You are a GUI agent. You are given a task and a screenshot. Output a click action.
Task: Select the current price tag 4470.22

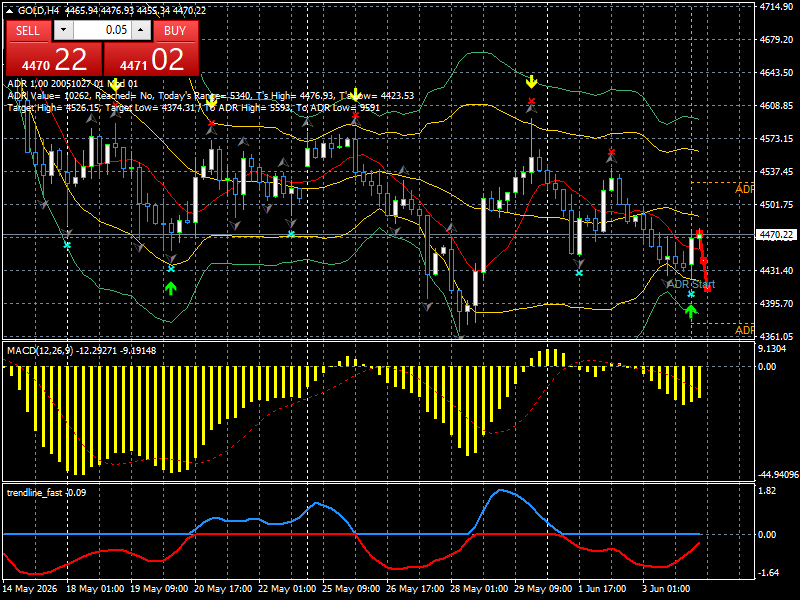(776, 235)
